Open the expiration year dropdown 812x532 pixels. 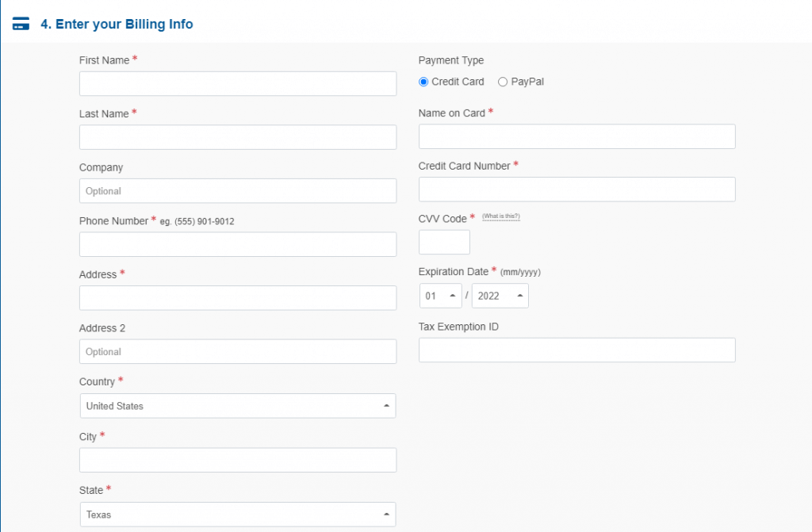pos(500,296)
